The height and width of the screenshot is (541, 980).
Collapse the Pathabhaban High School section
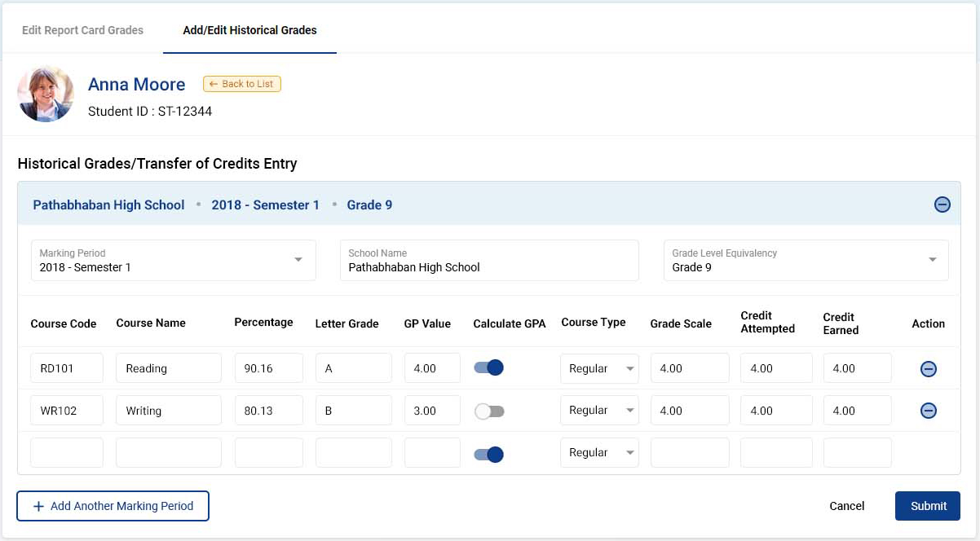pyautogui.click(x=942, y=205)
